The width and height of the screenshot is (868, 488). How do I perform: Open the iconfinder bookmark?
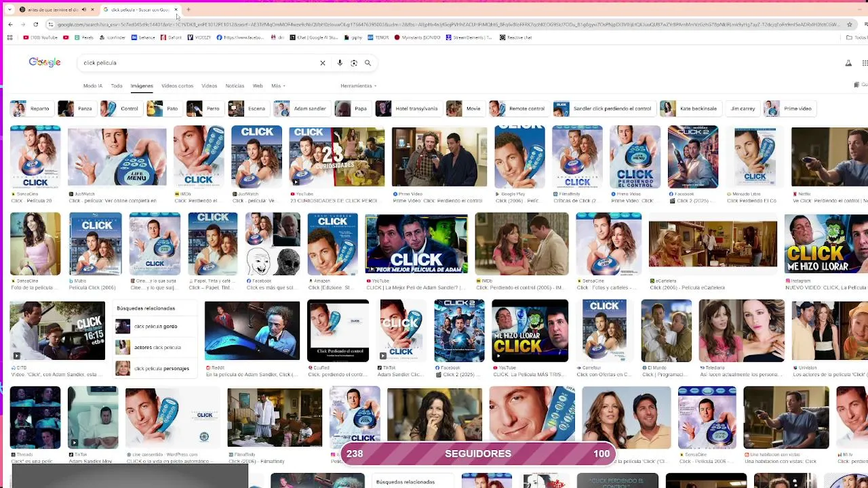[113, 37]
